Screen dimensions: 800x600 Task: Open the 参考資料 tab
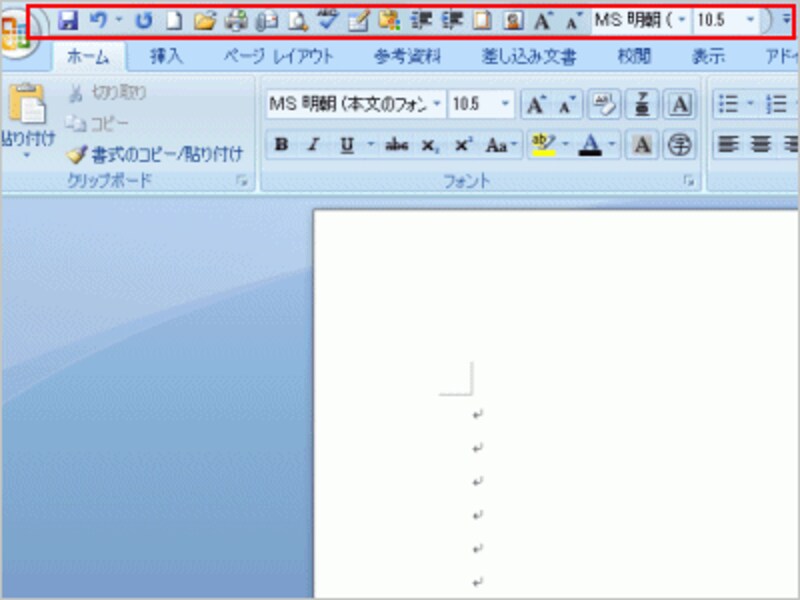(x=407, y=56)
